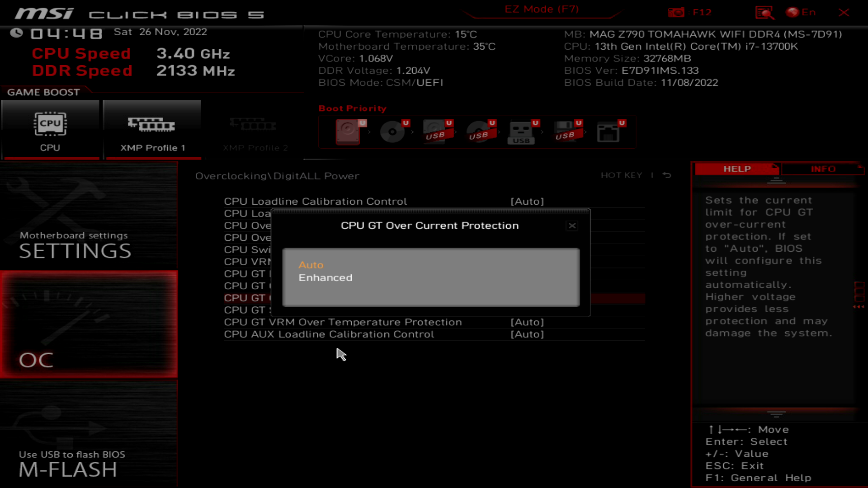Viewport: 868px width, 488px height.
Task: Click the date Sat 26 Nov, 2022
Action: (160, 32)
